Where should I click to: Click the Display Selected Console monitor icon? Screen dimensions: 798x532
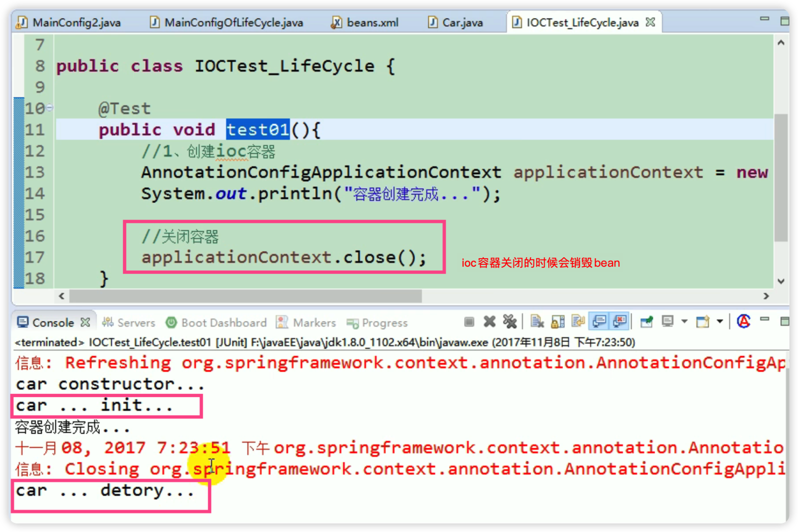pyautogui.click(x=668, y=322)
